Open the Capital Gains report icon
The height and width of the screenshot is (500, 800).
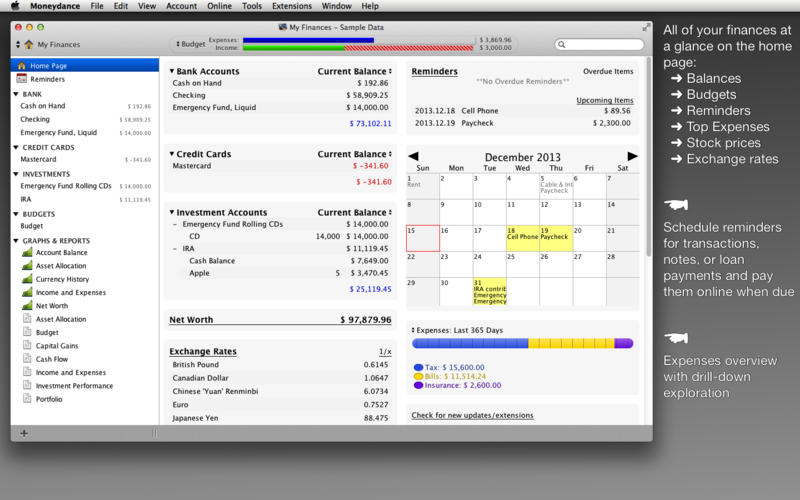coord(28,345)
